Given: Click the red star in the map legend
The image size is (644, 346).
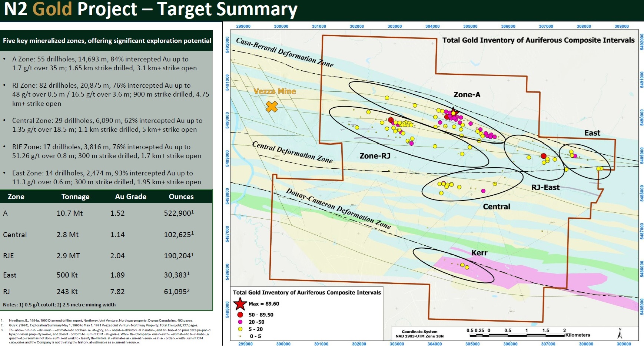Looking at the screenshot, I should tap(240, 304).
